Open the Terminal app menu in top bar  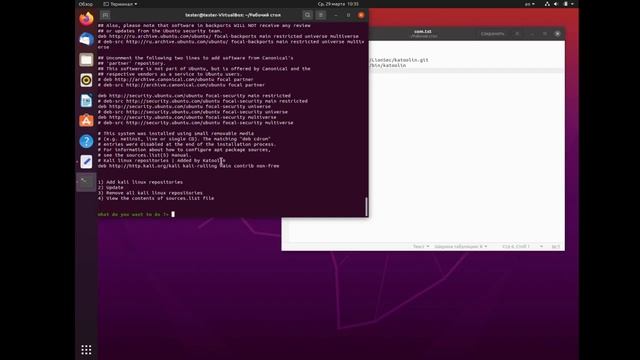coord(120,4)
